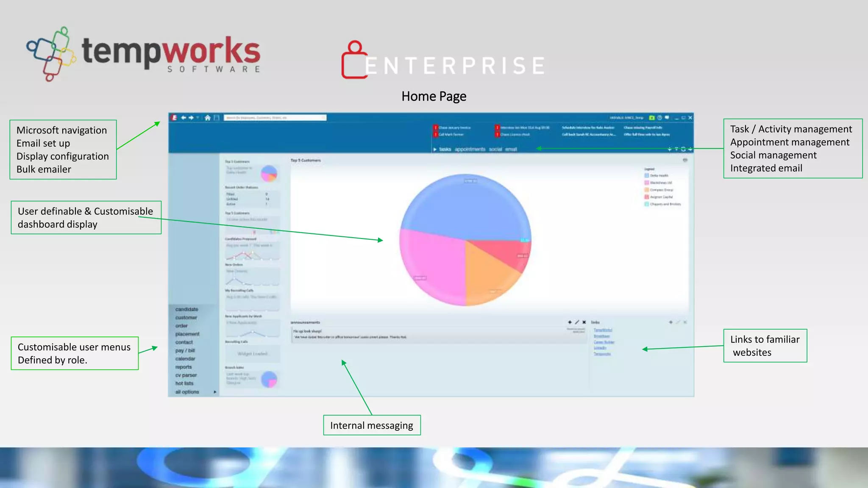
Task: Filter tasks using the funnel icon
Action: [x=676, y=149]
